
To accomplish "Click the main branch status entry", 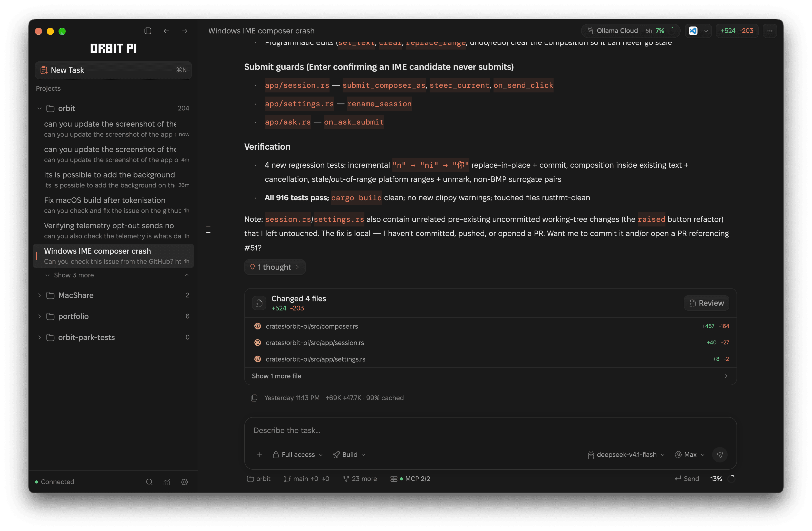I will (306, 478).
